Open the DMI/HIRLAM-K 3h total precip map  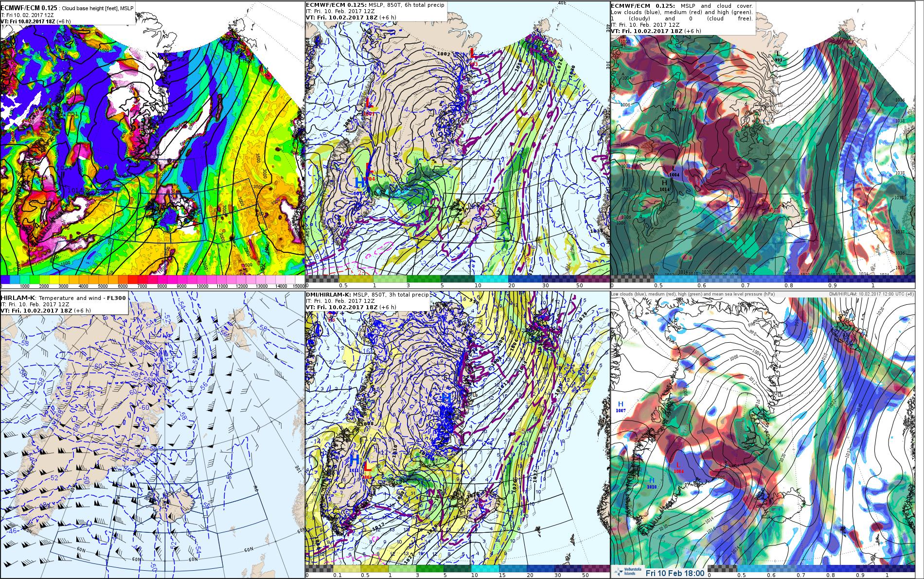tap(457, 435)
